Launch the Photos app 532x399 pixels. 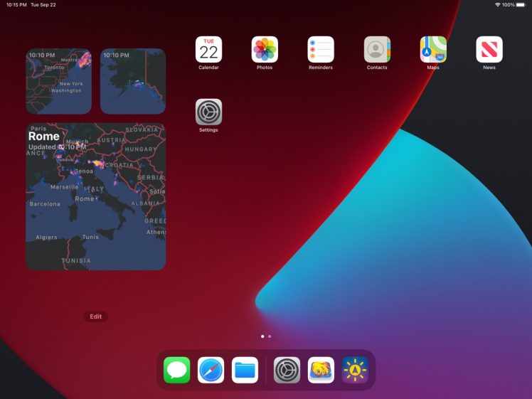tap(265, 49)
